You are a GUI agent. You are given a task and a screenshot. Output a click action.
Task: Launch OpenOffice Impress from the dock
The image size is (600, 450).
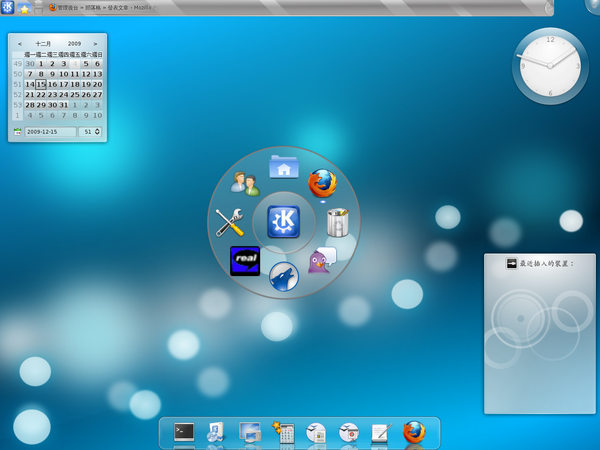coord(349,433)
